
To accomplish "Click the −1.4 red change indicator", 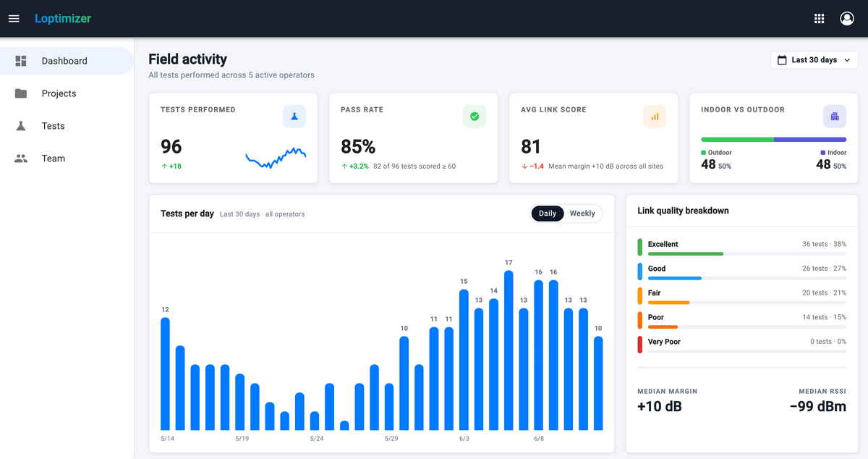I will tap(532, 167).
